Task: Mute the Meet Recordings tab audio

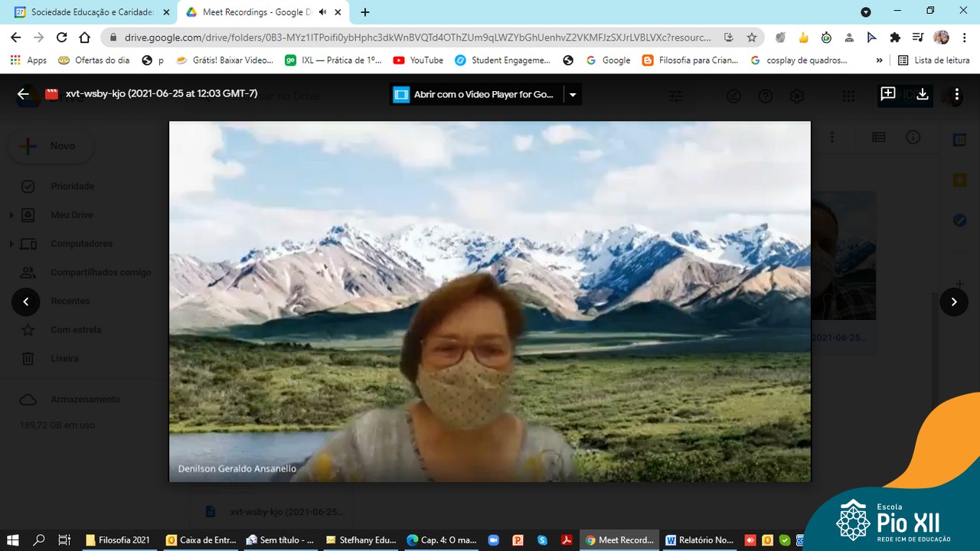Action: click(323, 12)
